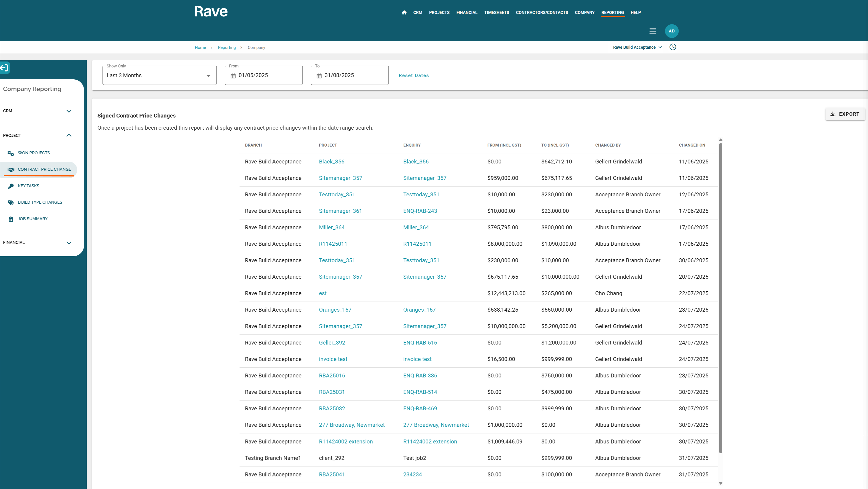Open the PROJECTS top menu

pyautogui.click(x=439, y=13)
